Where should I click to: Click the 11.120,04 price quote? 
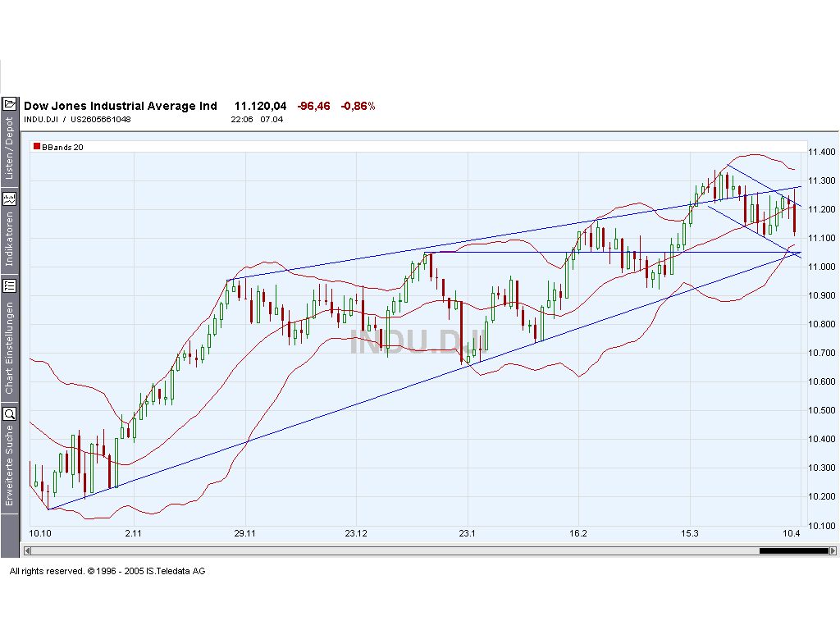tap(261, 106)
